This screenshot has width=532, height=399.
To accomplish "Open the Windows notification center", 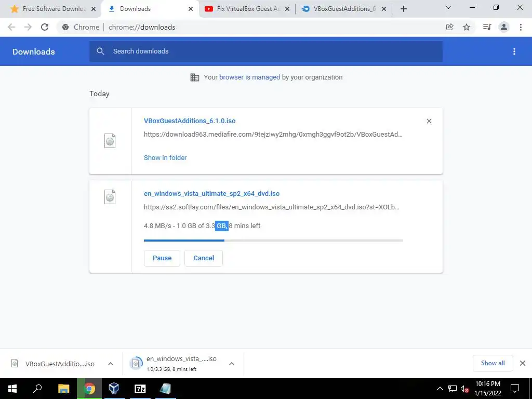I will [515, 389].
